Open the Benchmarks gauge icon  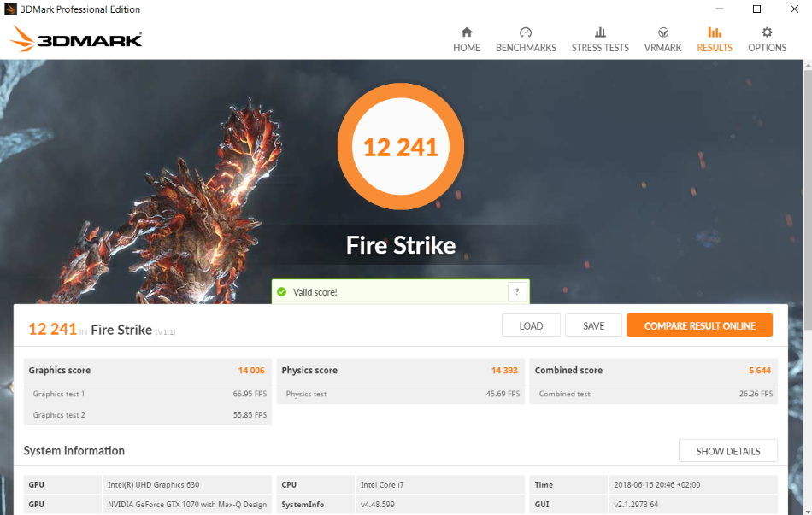pyautogui.click(x=526, y=32)
